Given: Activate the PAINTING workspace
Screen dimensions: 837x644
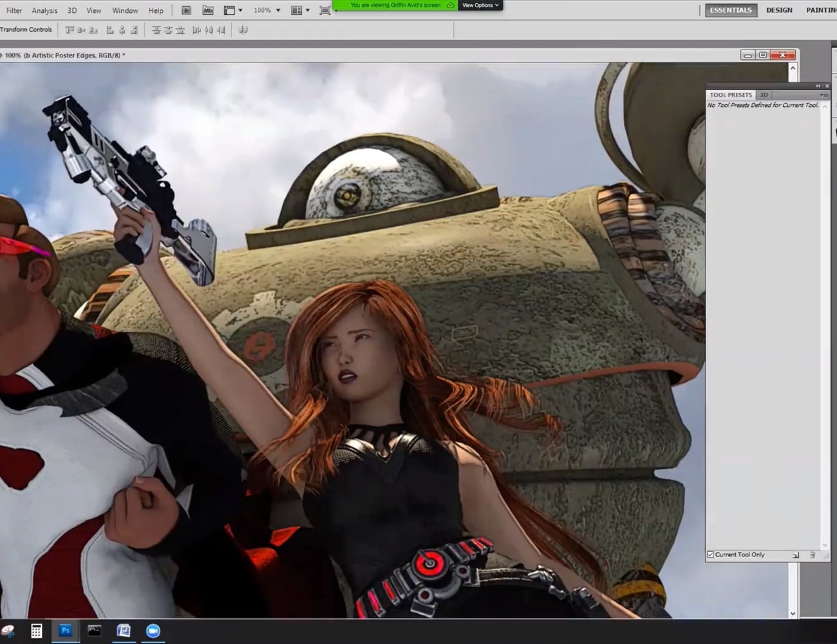Looking at the screenshot, I should pos(820,10).
